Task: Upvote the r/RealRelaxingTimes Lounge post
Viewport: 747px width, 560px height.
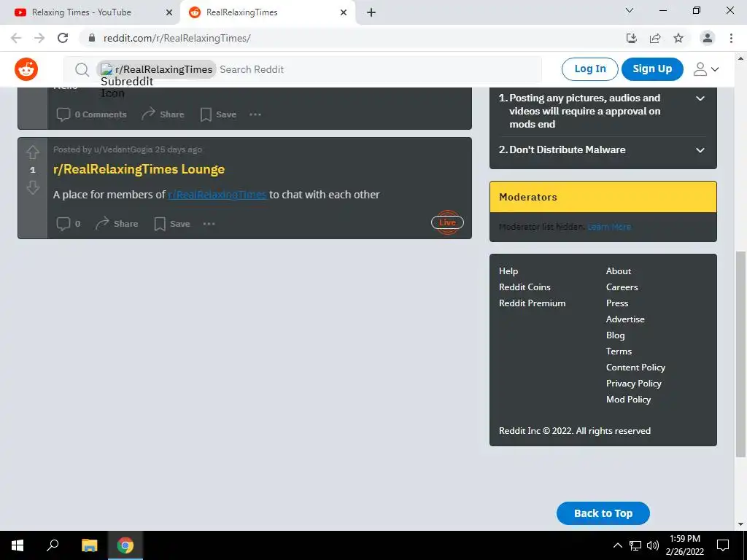Action: [x=32, y=152]
